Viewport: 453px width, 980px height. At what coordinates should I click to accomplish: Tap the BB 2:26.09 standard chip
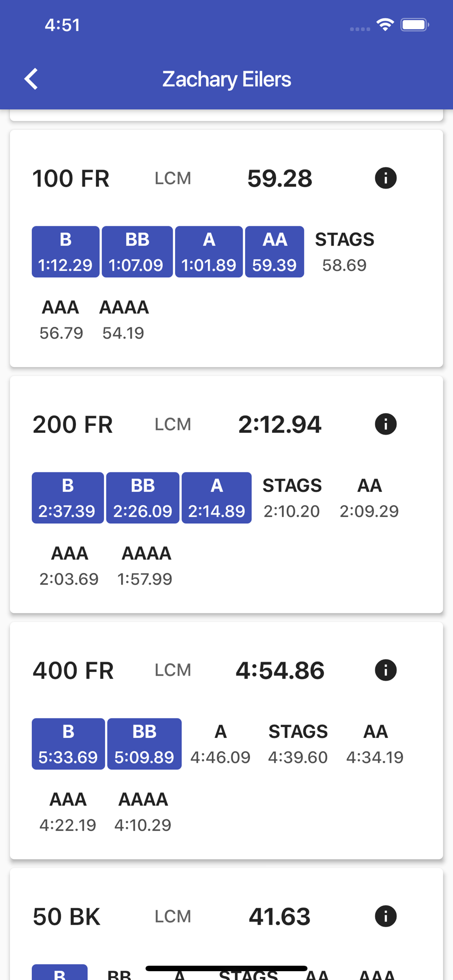click(x=143, y=498)
